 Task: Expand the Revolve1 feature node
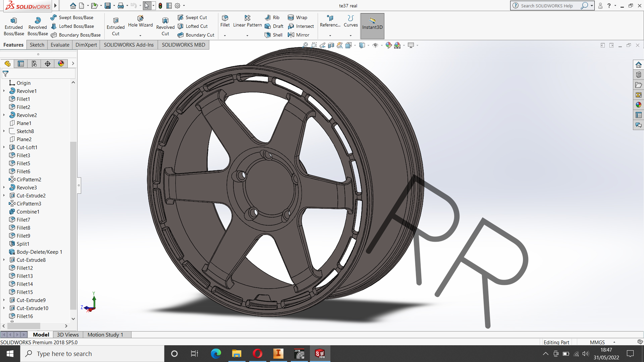(4, 91)
